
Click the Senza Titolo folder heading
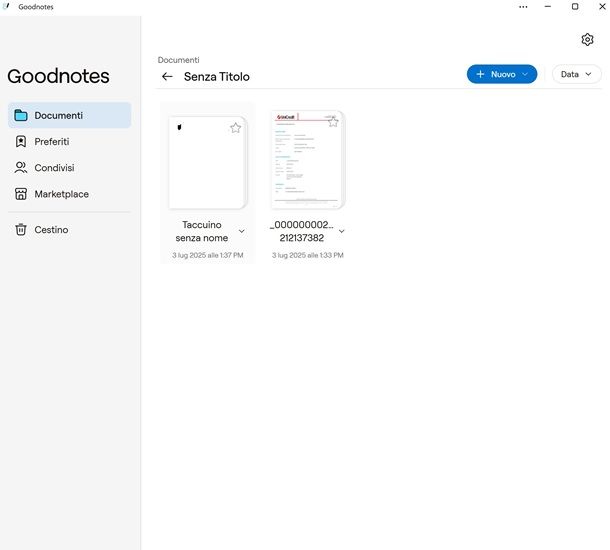point(217,77)
